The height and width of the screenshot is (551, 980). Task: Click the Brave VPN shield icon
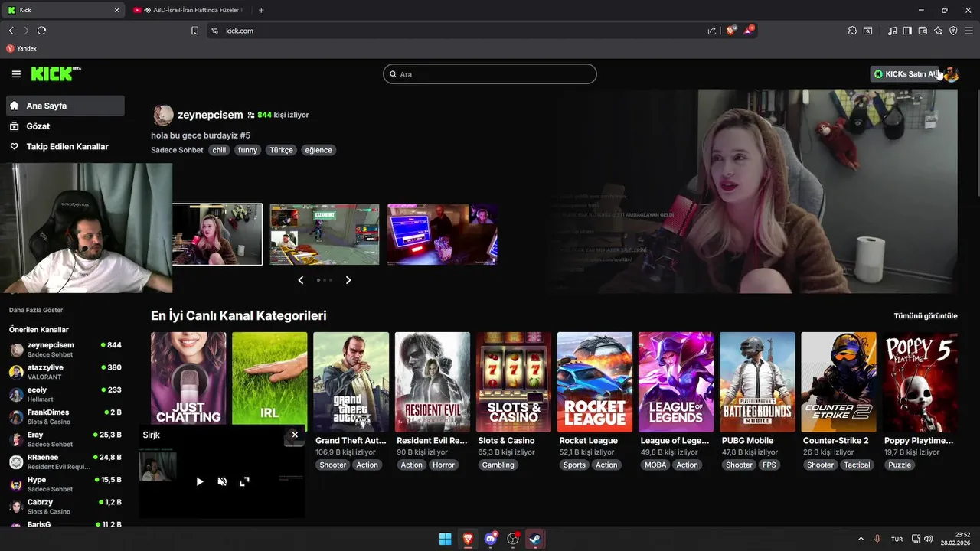953,31
